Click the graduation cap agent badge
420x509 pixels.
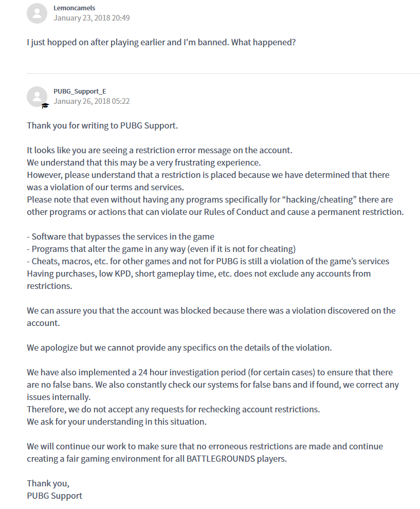tap(45, 105)
